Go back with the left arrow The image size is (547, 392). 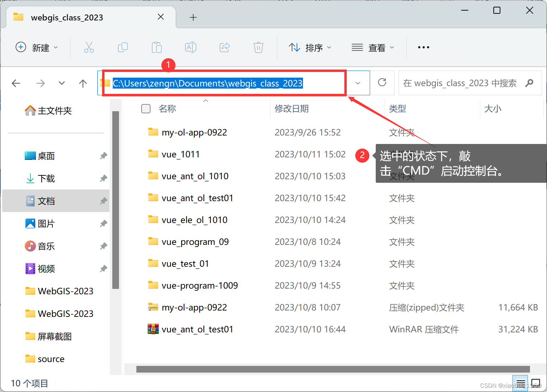[x=16, y=83]
